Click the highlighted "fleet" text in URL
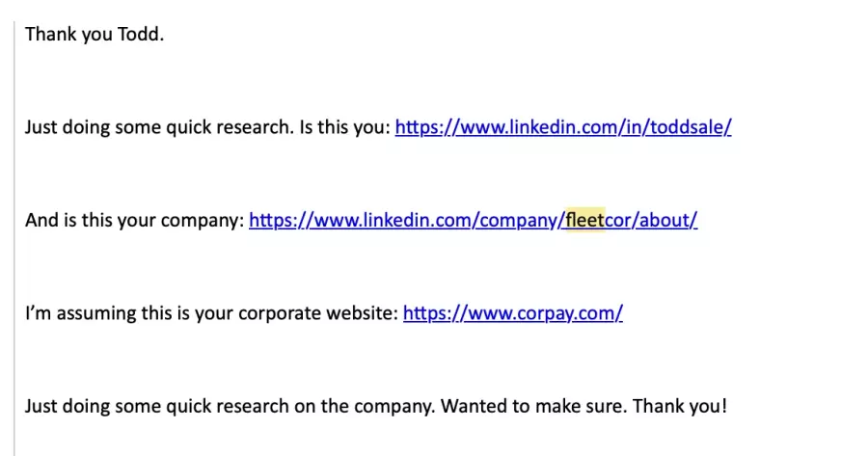868x456 pixels. 585,220
